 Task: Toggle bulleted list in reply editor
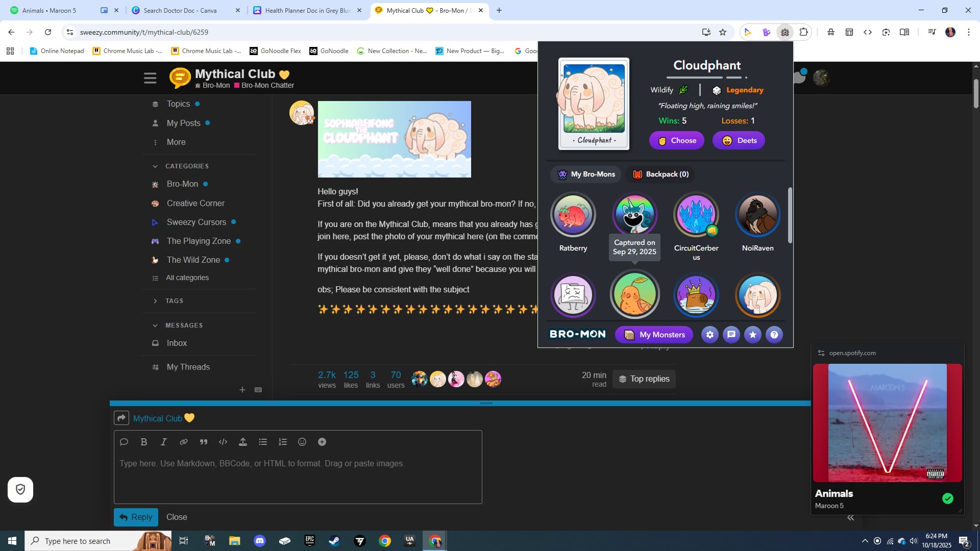(x=263, y=442)
